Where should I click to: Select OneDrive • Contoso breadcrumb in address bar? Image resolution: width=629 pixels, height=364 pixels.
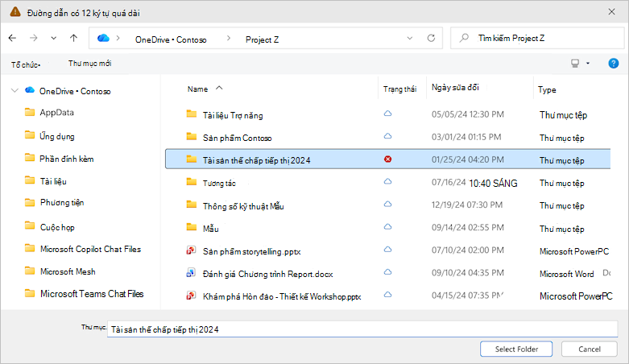(x=171, y=39)
